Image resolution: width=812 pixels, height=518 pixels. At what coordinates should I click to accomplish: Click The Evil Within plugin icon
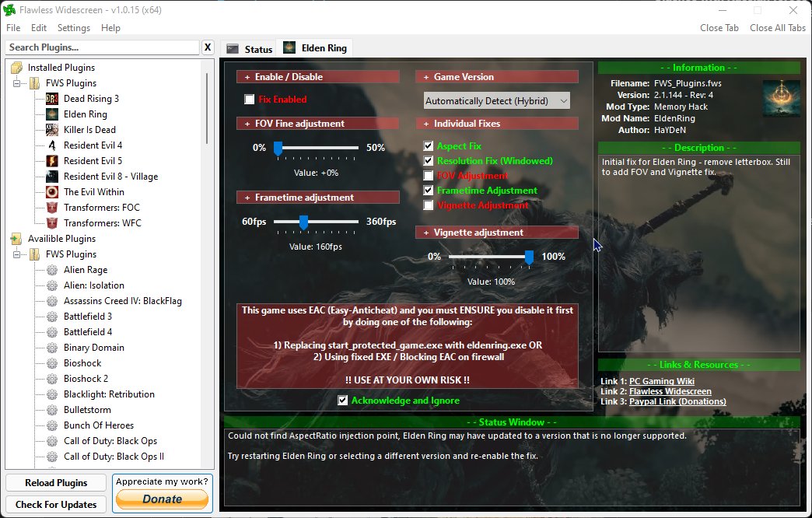coord(52,191)
